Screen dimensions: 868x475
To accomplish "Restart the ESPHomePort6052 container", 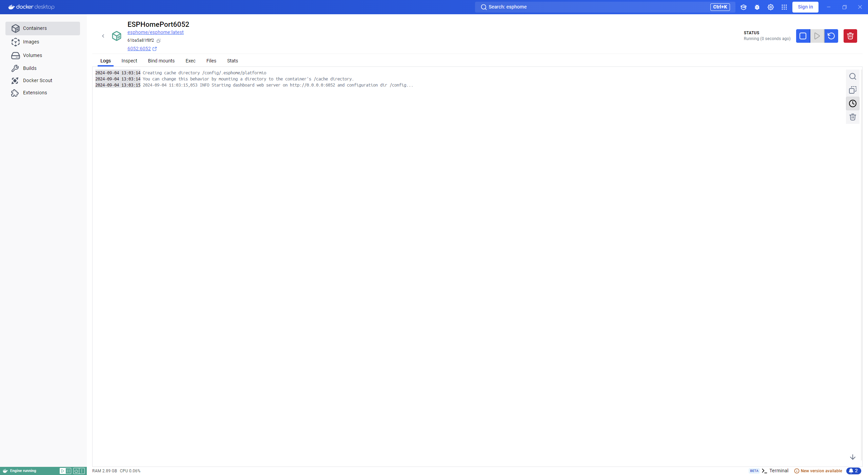I will (x=831, y=36).
